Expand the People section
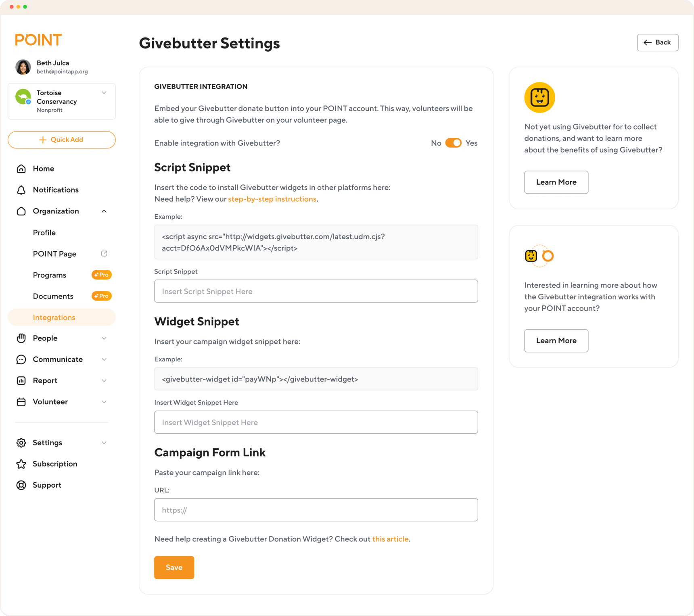This screenshot has width=694, height=616. pyautogui.click(x=105, y=338)
